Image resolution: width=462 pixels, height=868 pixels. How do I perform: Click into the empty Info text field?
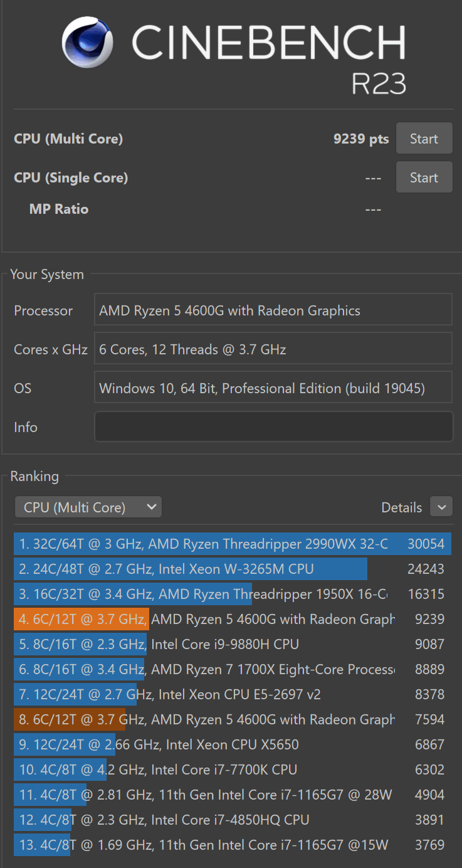273,427
